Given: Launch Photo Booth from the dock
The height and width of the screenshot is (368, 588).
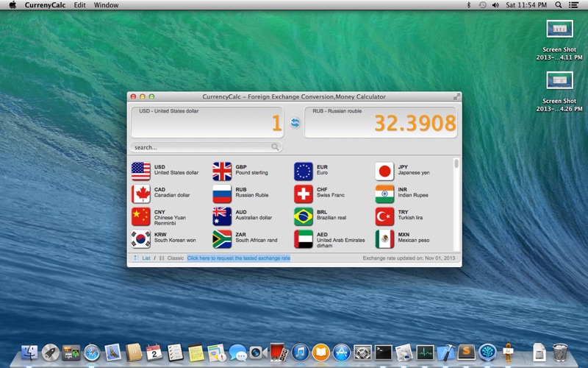Looking at the screenshot, I should tap(279, 353).
